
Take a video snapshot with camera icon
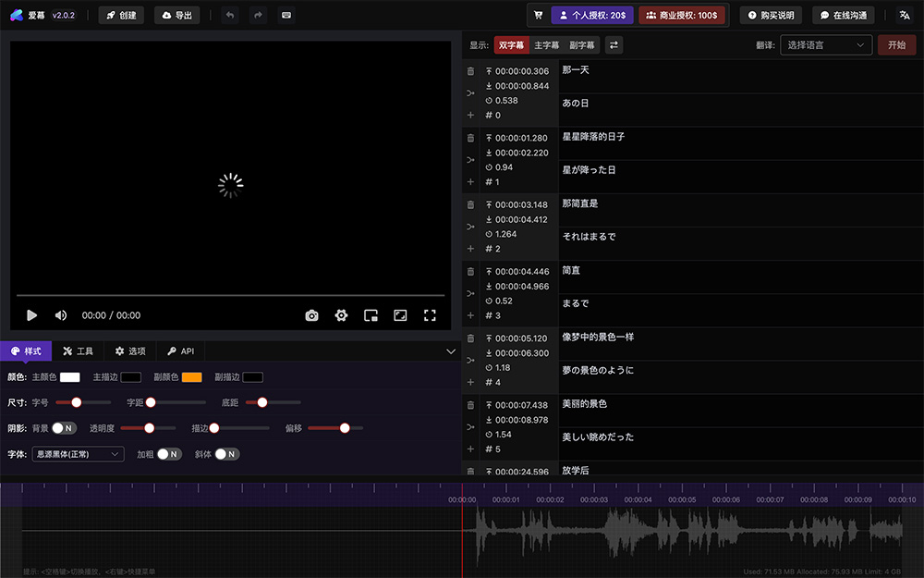point(312,315)
